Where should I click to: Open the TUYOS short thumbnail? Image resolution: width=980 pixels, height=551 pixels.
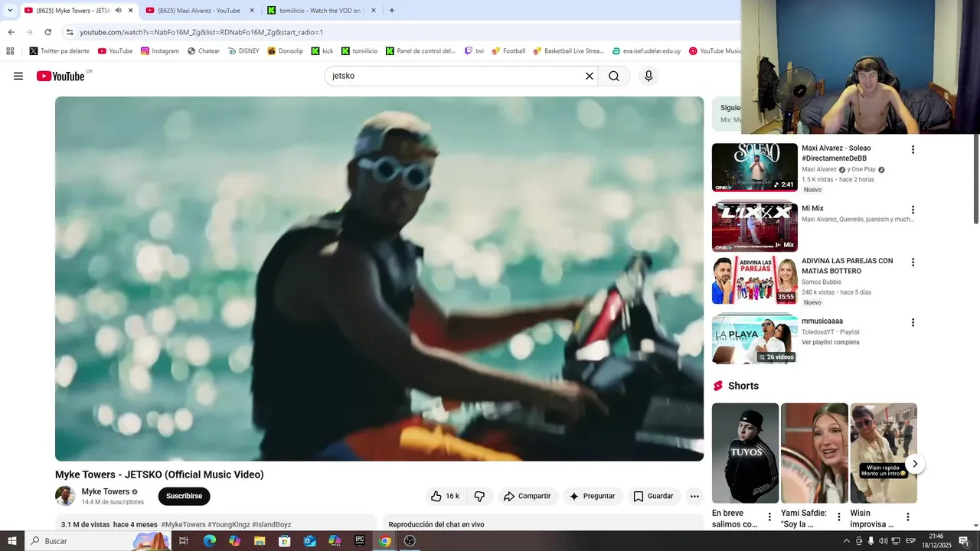click(x=745, y=453)
